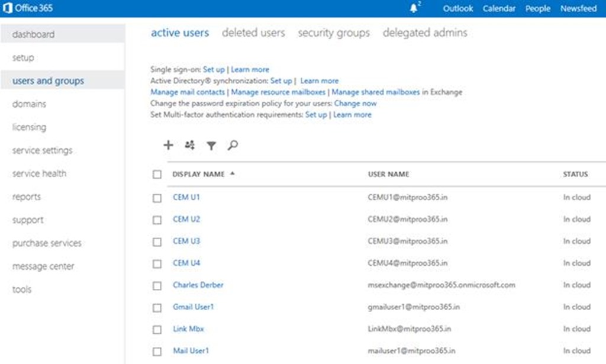Open user Charles Derber
Image resolution: width=606 pixels, height=364 pixels.
[198, 285]
